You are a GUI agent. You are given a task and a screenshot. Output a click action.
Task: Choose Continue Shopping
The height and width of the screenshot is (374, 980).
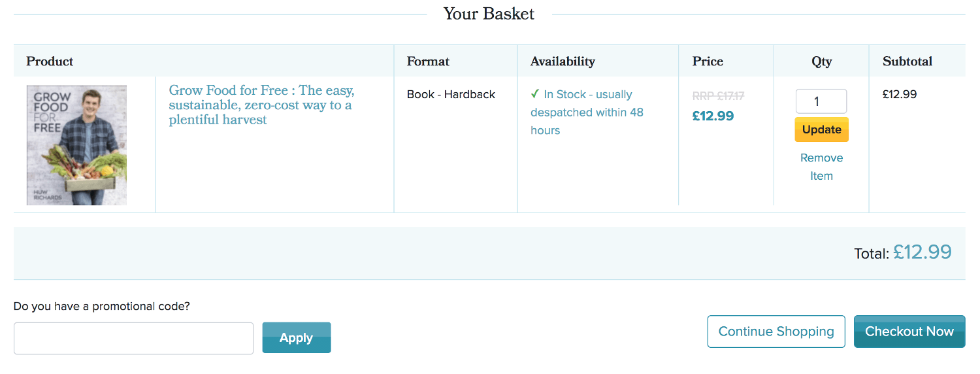click(x=776, y=331)
